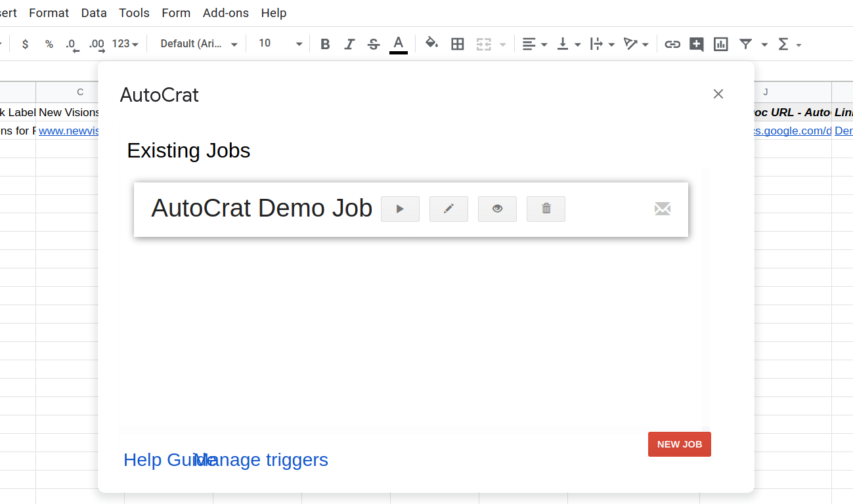Select the 'New Visions' cell in column C
Viewport: 853px width, 504px height.
(67, 112)
